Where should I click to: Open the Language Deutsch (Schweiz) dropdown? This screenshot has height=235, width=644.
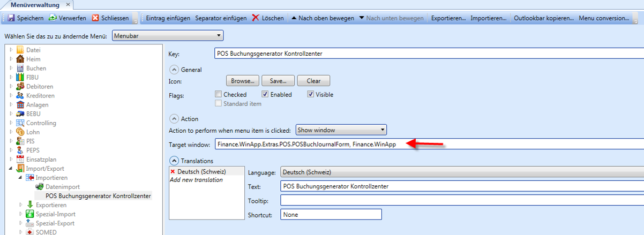[462, 172]
